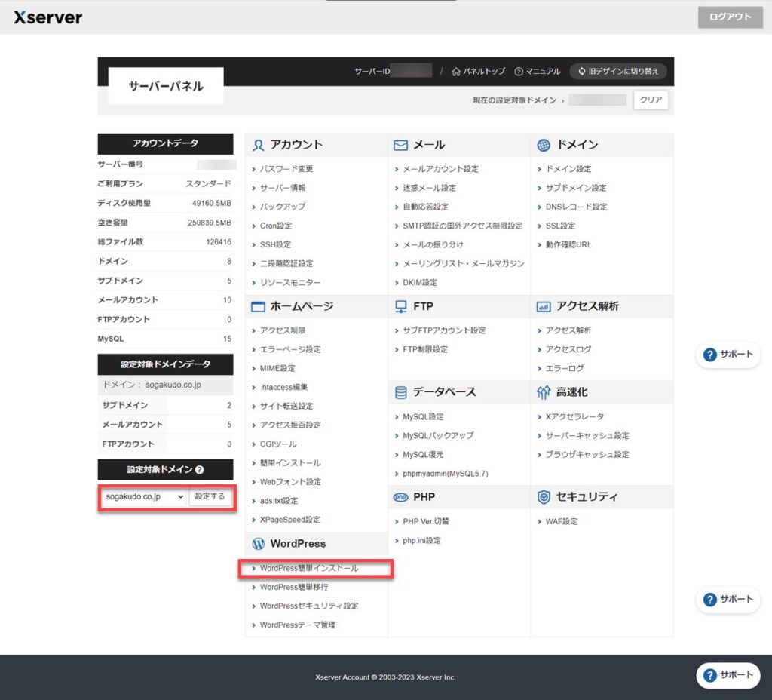Open DKIM設定

click(x=419, y=283)
